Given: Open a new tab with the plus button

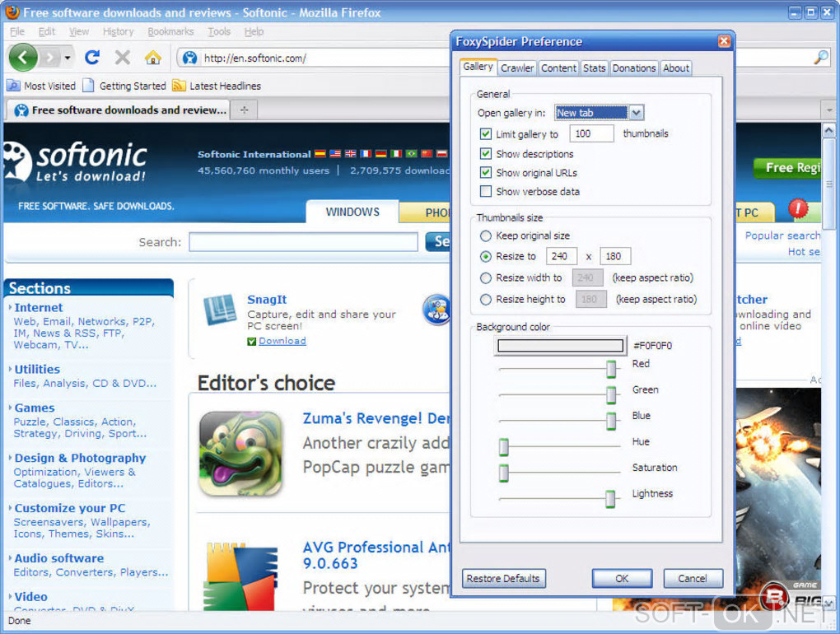Looking at the screenshot, I should click(245, 110).
